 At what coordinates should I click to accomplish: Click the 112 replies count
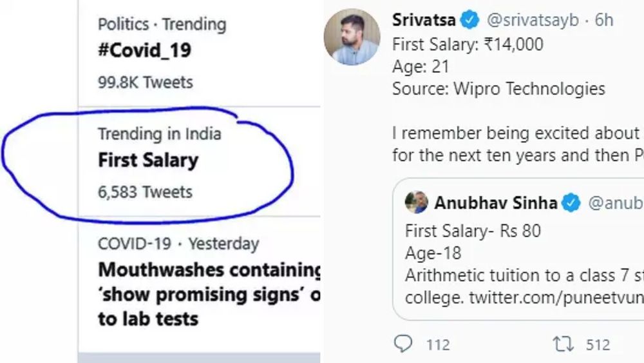(438, 345)
